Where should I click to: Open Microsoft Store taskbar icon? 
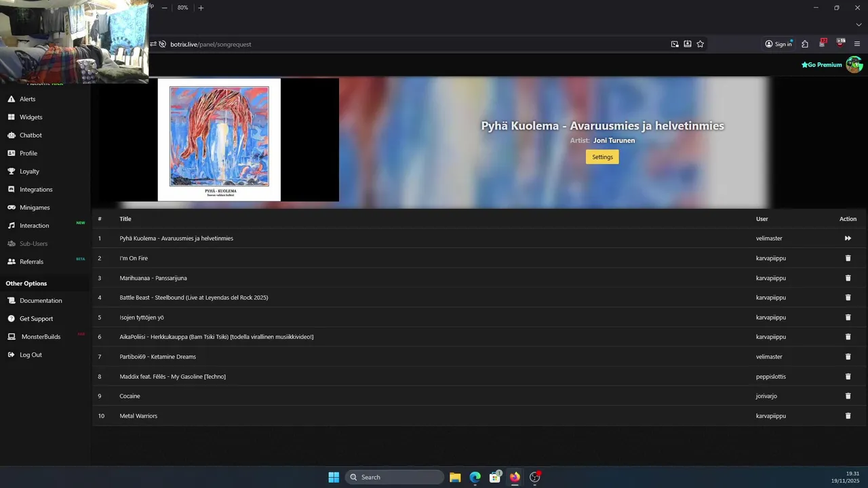click(x=495, y=477)
